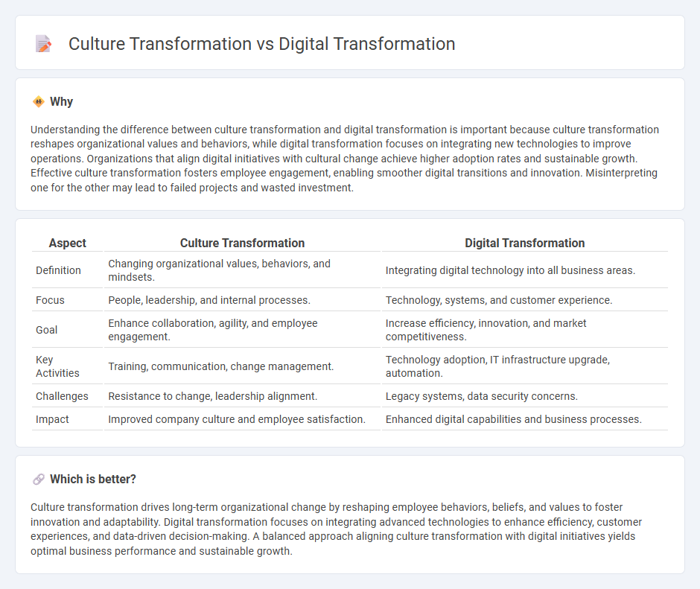Click the page title Culture Transformation vs Digital Transformation

(x=261, y=44)
